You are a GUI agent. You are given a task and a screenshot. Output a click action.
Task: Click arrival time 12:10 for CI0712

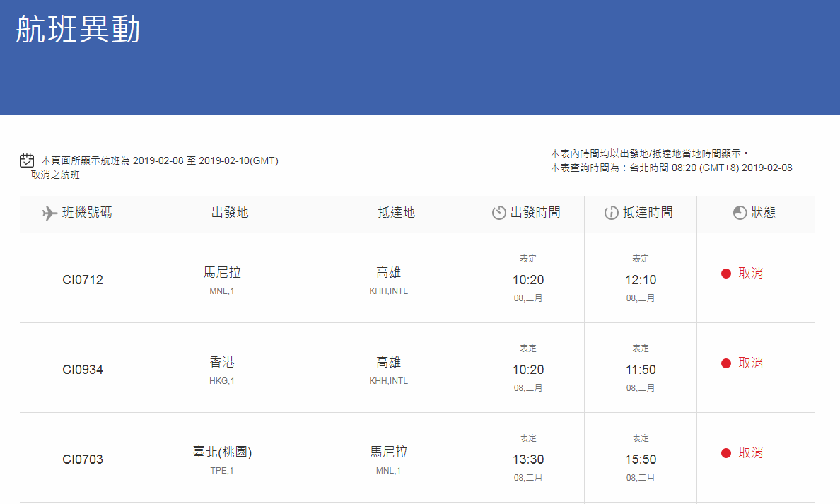[x=641, y=280]
